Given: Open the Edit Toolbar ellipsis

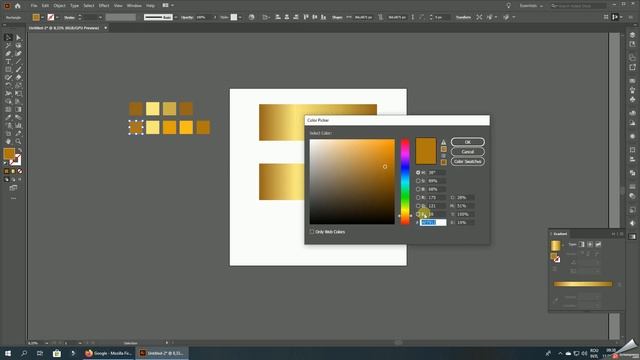Looking at the screenshot, I should pyautogui.click(x=13, y=198).
